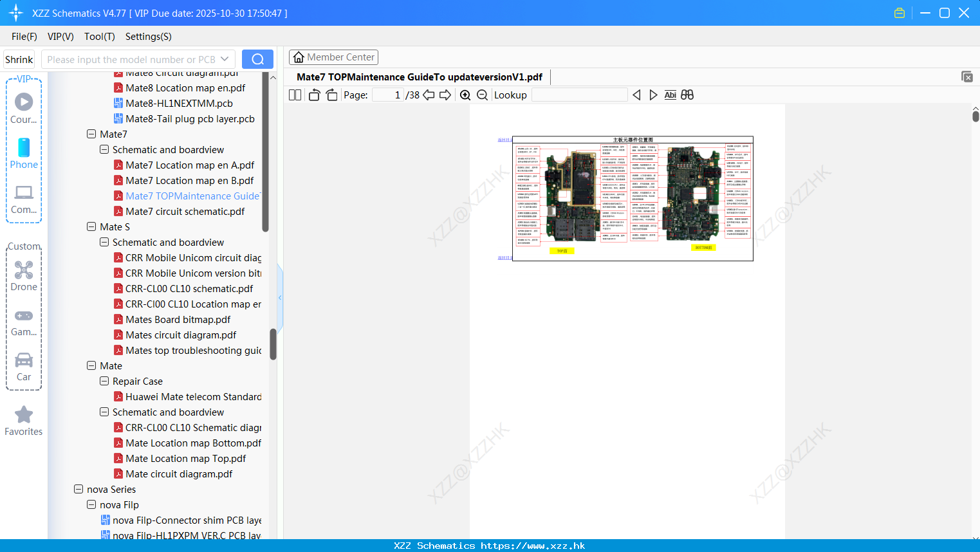Open Mate7 circuit schematic.pdf
980x552 pixels.
point(185,211)
